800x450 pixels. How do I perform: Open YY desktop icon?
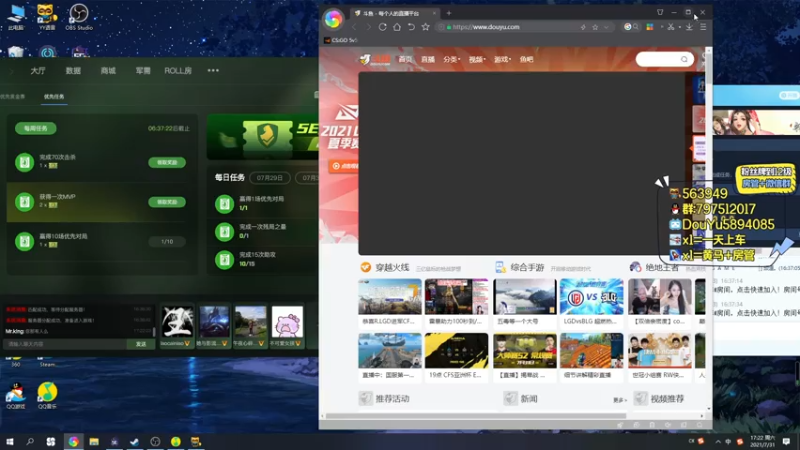(x=46, y=17)
